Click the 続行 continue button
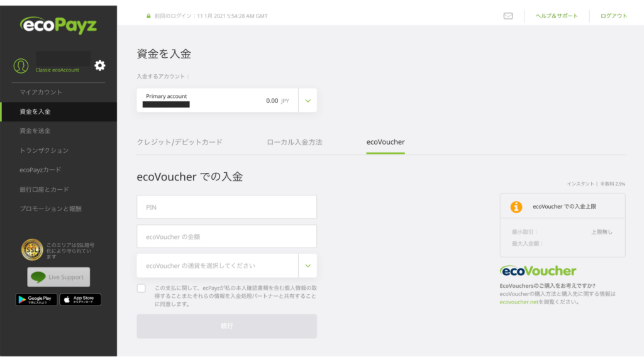Screen dimensions: 644x362 click(x=226, y=326)
